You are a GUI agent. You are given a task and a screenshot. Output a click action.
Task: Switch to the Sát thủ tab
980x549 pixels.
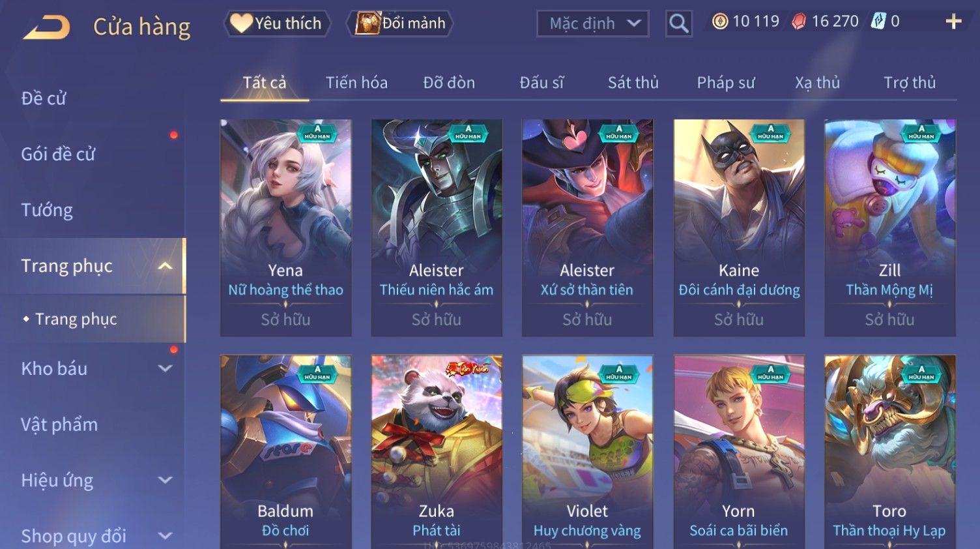pos(633,83)
